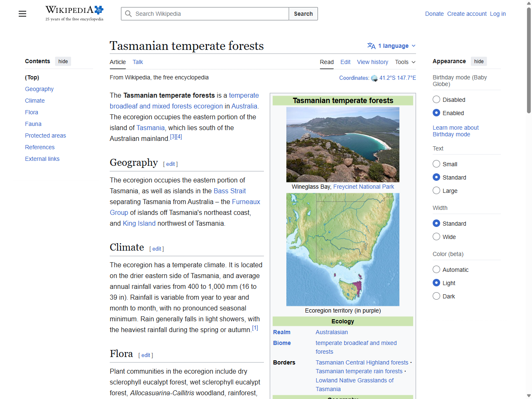Image resolution: width=532 pixels, height=399 pixels.
Task: Click the magnifier icon in search box
Action: coord(128,14)
